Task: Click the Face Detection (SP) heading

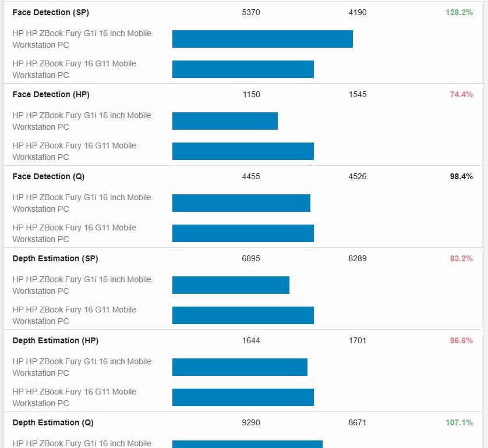Action: (51, 12)
